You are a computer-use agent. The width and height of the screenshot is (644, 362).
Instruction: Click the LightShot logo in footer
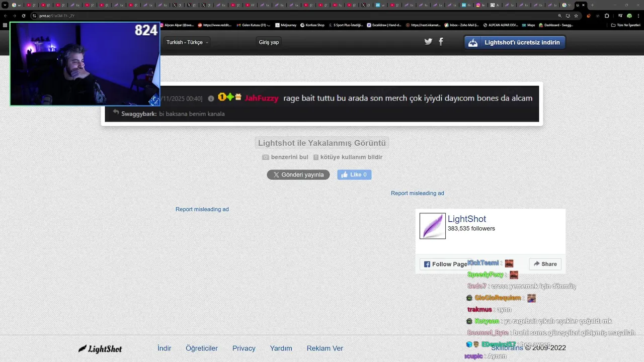pos(100,348)
